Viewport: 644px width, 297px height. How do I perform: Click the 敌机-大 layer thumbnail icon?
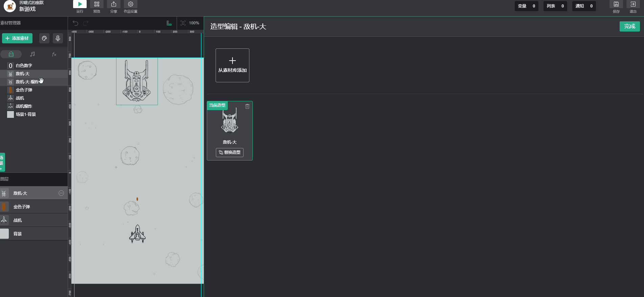tap(4, 193)
